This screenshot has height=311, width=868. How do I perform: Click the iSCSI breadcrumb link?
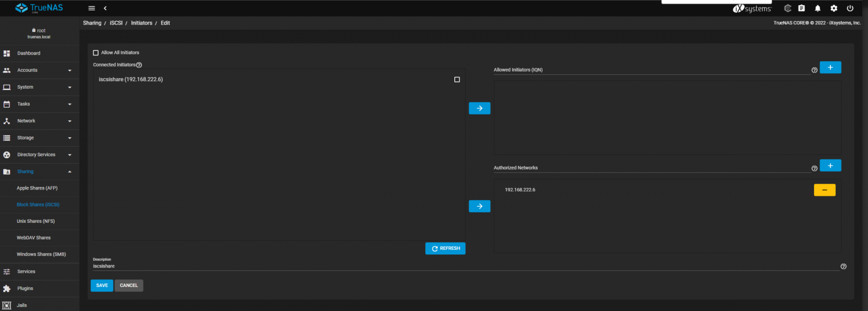[116, 23]
